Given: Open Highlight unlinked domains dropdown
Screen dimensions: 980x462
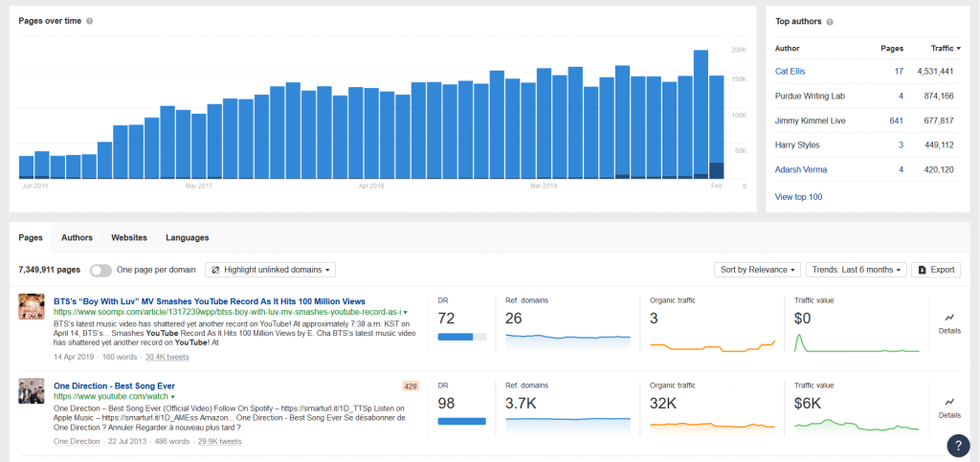Looking at the screenshot, I should (270, 270).
